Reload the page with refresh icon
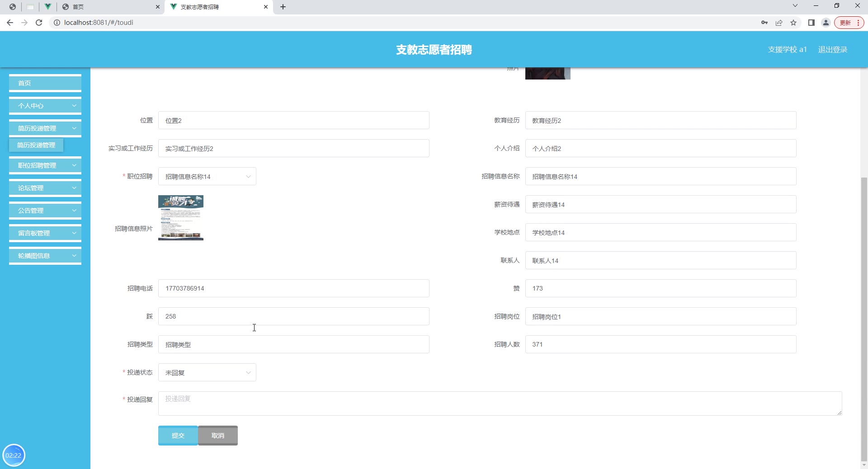The width and height of the screenshot is (868, 469). pos(39,23)
